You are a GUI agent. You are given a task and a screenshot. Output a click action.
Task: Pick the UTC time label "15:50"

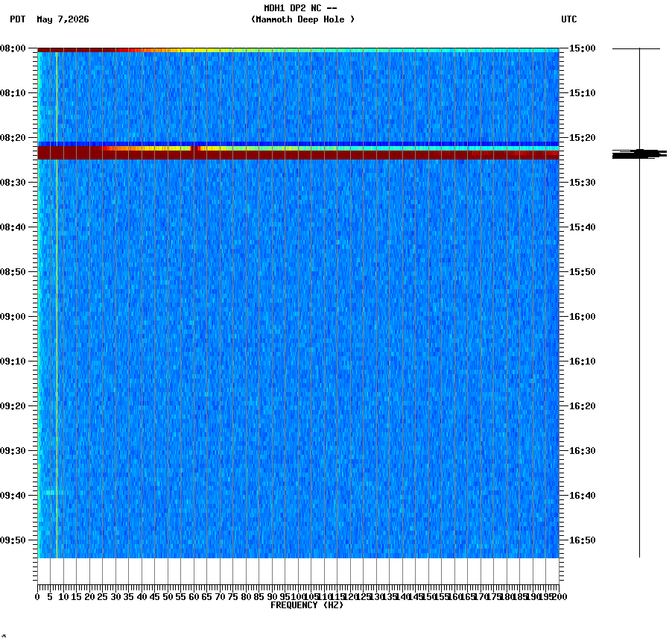pyautogui.click(x=583, y=272)
